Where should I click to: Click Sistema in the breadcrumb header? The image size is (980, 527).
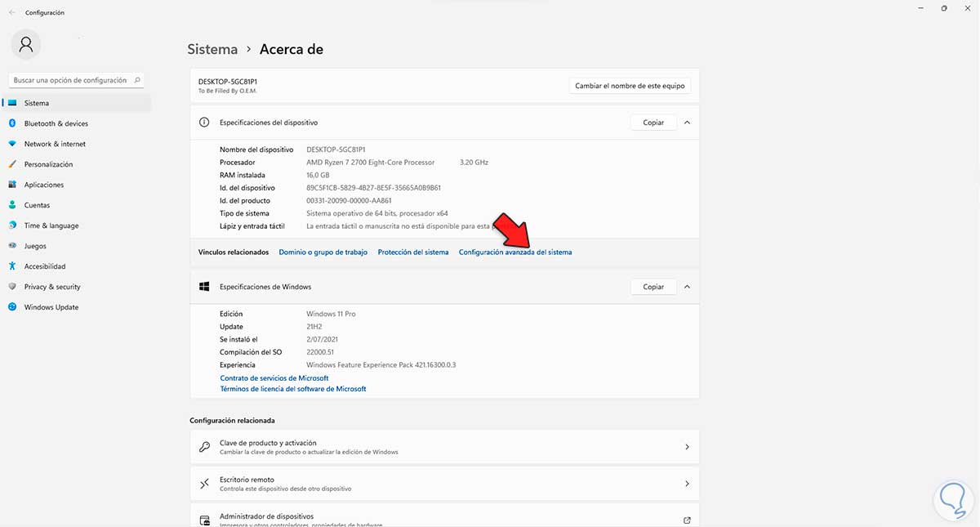pyautogui.click(x=212, y=49)
